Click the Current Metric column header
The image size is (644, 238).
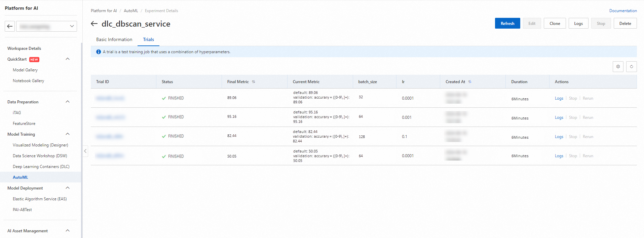[306, 82]
